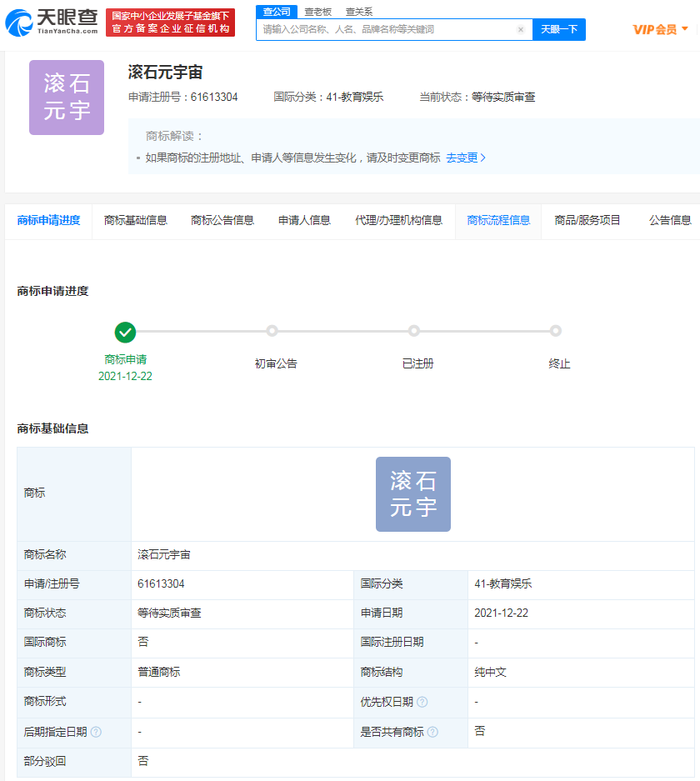Select the 商标公告信息 tab
This screenshot has width=700, height=781.
[x=222, y=221]
